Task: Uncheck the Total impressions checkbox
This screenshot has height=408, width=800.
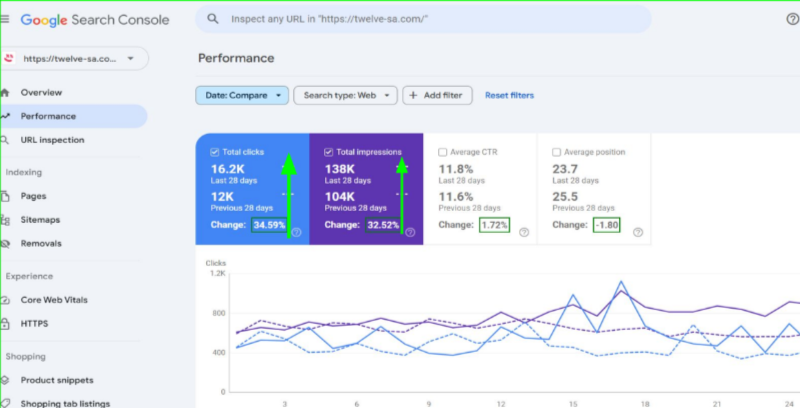Action: [x=329, y=152]
